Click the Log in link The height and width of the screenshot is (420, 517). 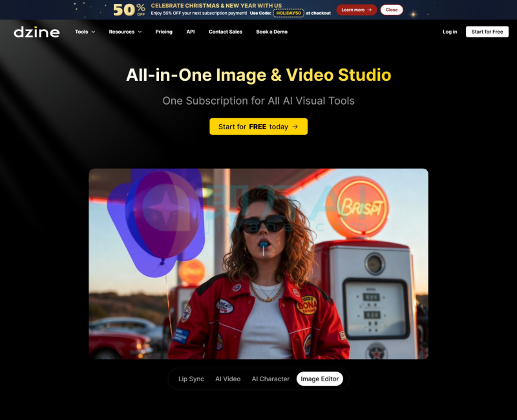tap(449, 32)
